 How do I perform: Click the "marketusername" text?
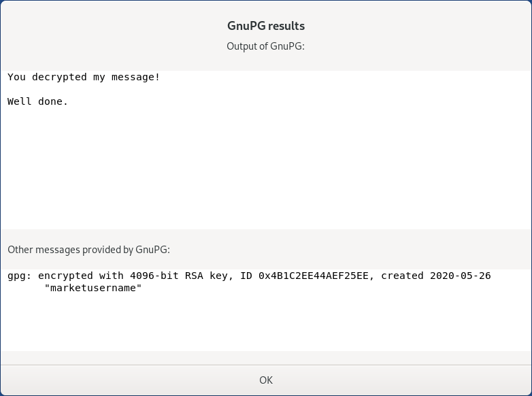click(93, 288)
